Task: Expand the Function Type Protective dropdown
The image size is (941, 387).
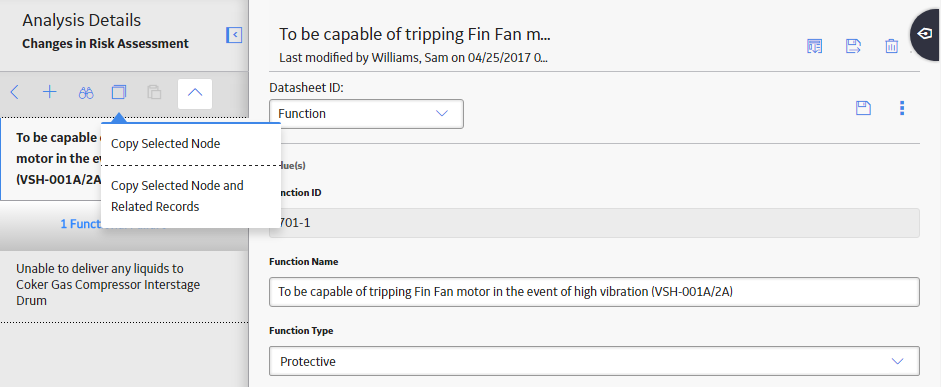Action: pos(594,361)
